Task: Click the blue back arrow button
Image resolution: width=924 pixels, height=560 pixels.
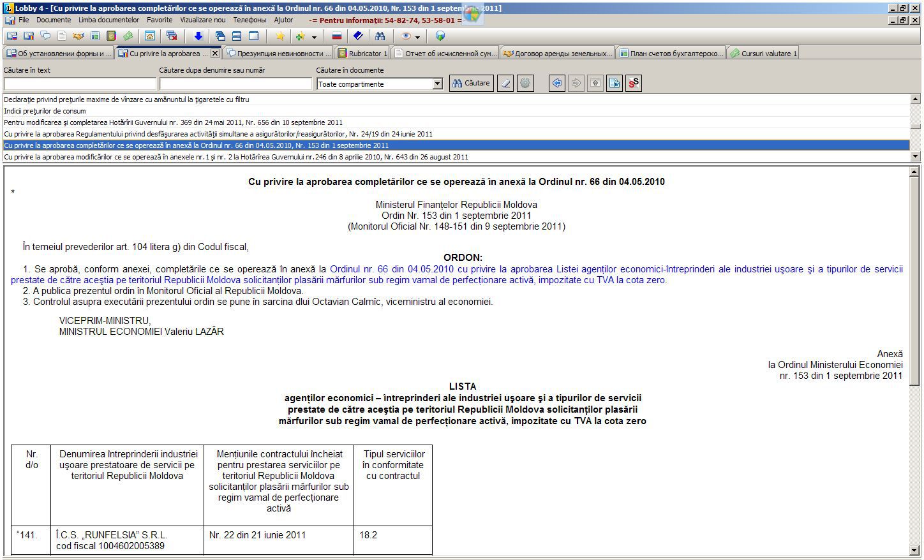Action: point(557,83)
